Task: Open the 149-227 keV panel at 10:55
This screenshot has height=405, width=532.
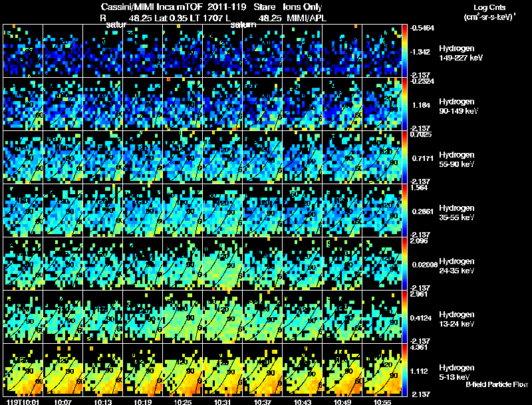Action: coord(382,51)
